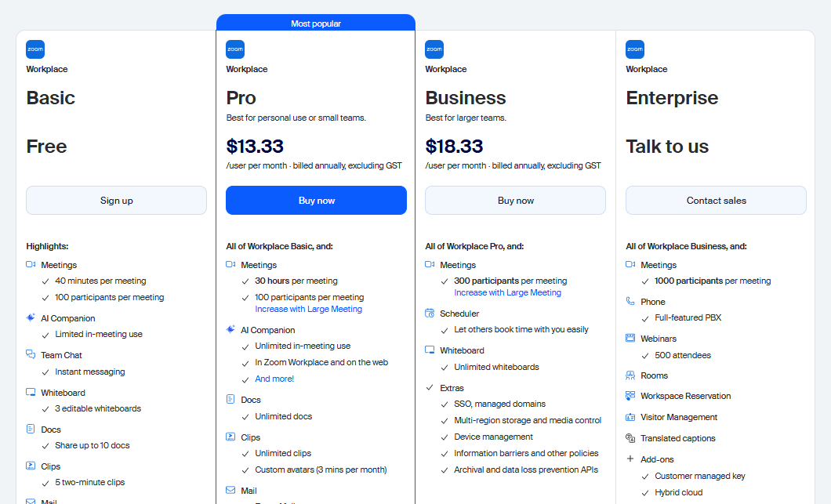
Task: Click the Translated captions icon
Action: click(x=630, y=437)
